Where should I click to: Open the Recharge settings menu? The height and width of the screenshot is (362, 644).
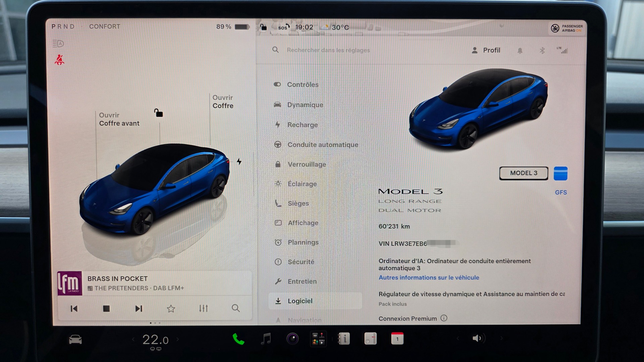click(296, 125)
